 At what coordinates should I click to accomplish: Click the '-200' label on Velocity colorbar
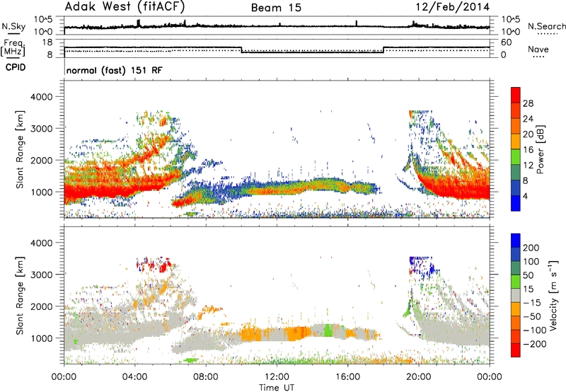pos(535,344)
